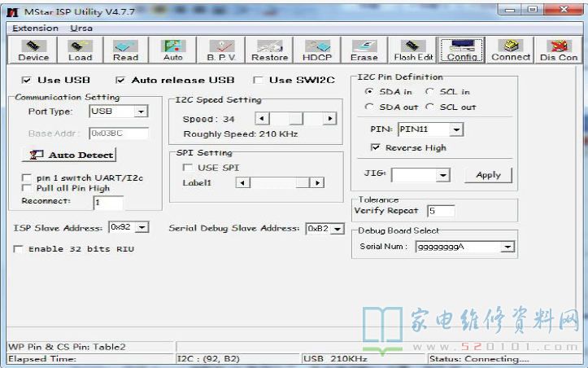
Task: Enable Pull all Pin High checkbox
Action: coord(26,187)
